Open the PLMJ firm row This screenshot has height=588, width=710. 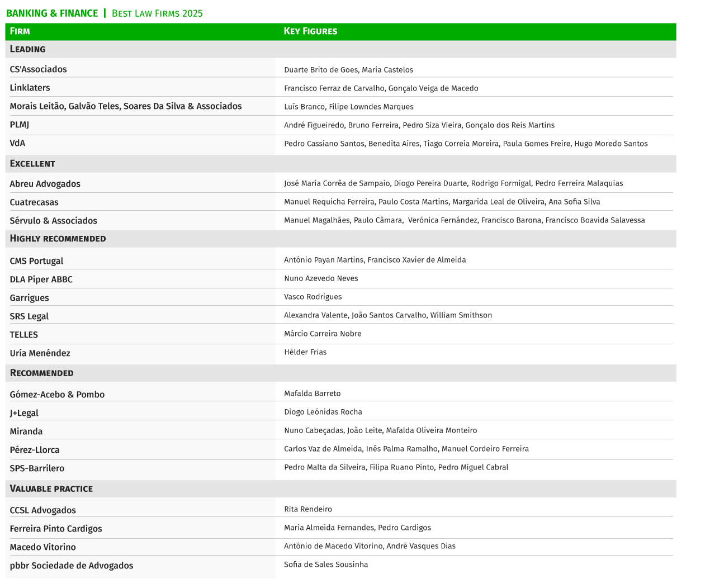point(20,125)
